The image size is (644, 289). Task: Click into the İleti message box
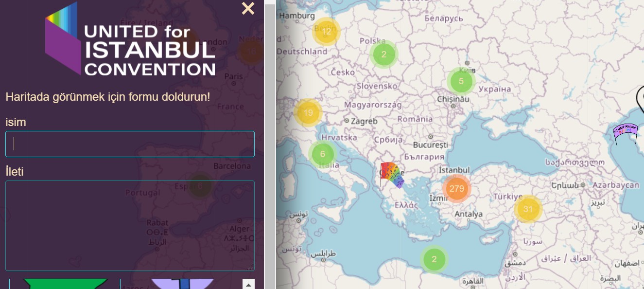[130, 226]
